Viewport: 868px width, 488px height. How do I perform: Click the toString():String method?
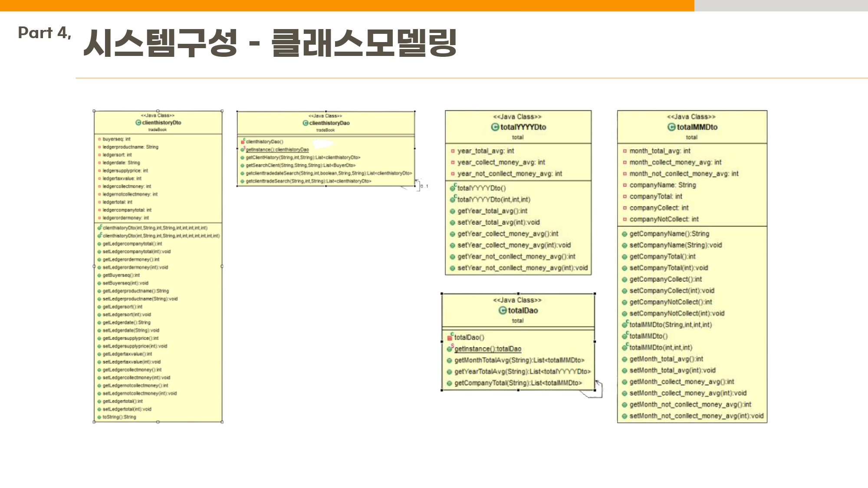coord(119,417)
